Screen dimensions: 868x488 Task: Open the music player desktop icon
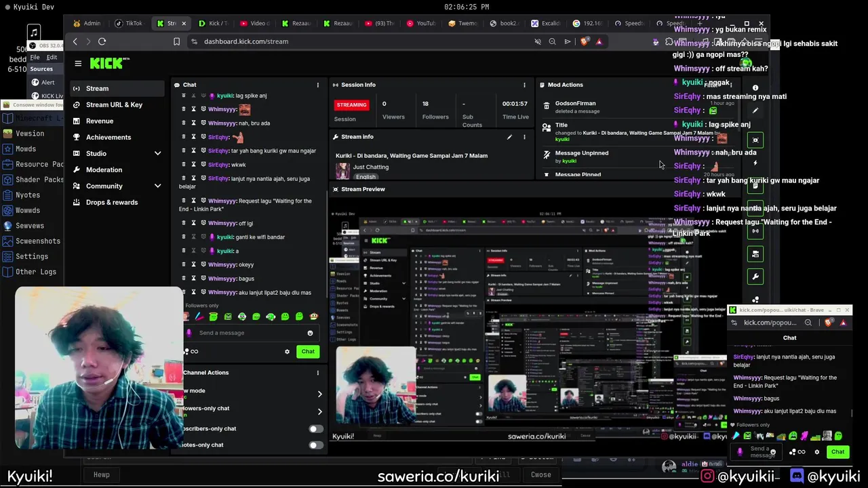pyautogui.click(x=34, y=32)
